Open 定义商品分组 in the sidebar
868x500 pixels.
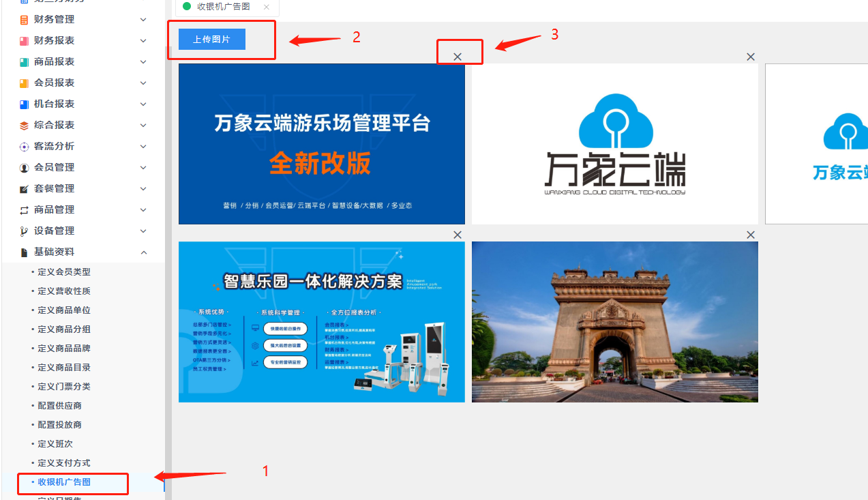point(64,329)
